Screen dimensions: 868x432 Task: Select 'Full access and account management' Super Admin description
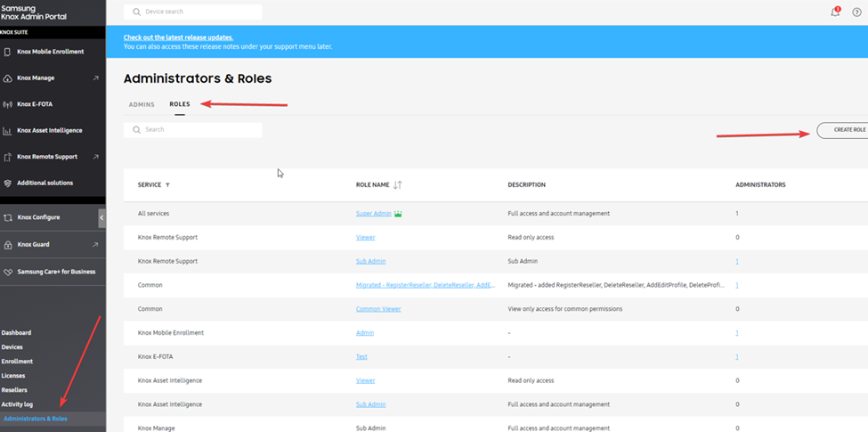pyautogui.click(x=558, y=213)
